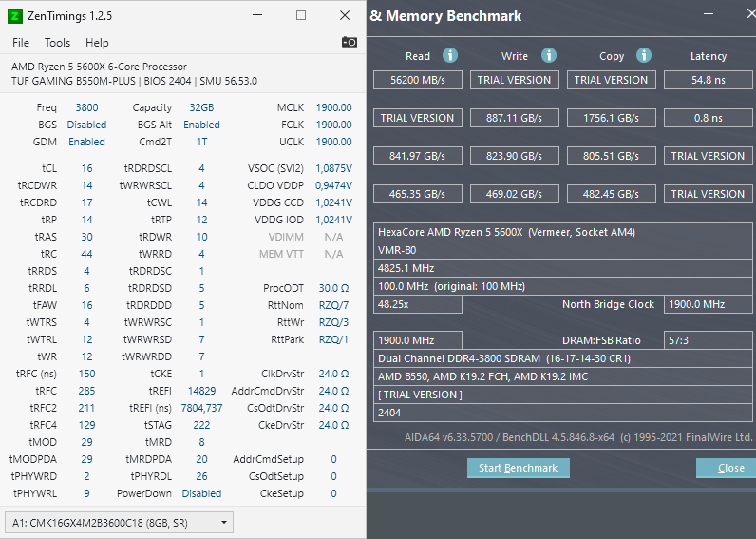The image size is (756, 539).
Task: Click the 465.35 GB/s read field
Action: [x=418, y=195]
